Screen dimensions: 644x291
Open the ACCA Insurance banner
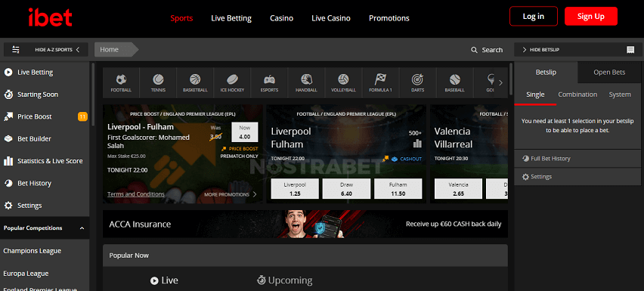click(x=305, y=224)
